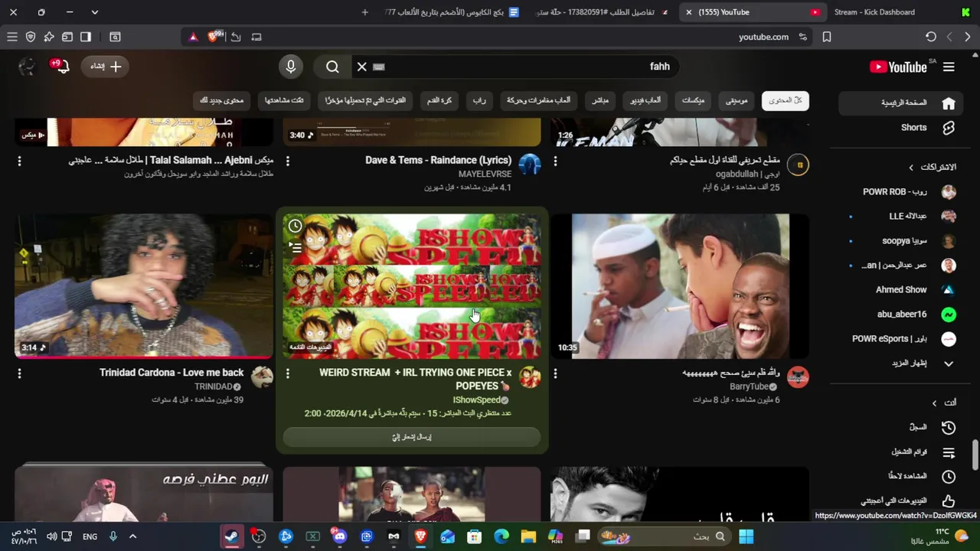The image size is (980, 551).
Task: Expand the You (أنت) section header
Action: [943, 403]
